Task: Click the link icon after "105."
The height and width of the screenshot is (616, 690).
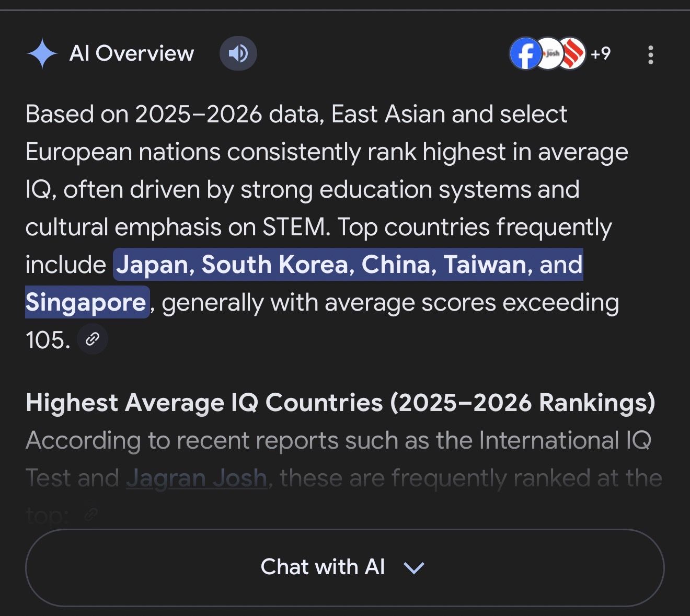Action: point(93,339)
